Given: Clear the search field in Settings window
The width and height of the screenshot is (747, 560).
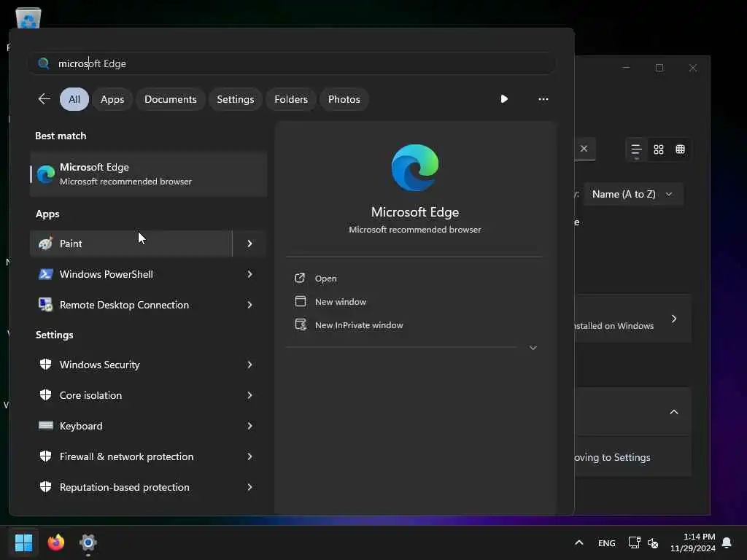Looking at the screenshot, I should pyautogui.click(x=584, y=149).
